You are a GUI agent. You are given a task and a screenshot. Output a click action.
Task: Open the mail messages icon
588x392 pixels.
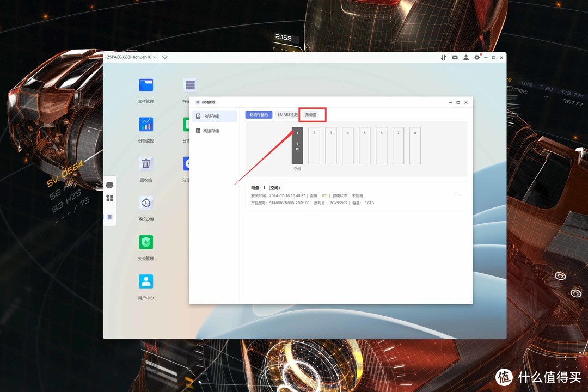pyautogui.click(x=455, y=57)
